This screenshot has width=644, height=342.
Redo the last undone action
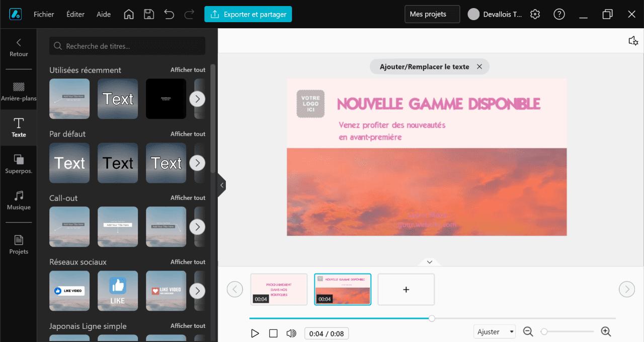189,14
